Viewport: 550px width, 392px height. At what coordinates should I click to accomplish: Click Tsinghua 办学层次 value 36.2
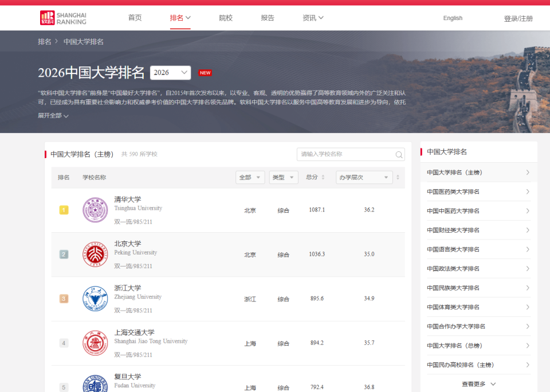pyautogui.click(x=369, y=210)
